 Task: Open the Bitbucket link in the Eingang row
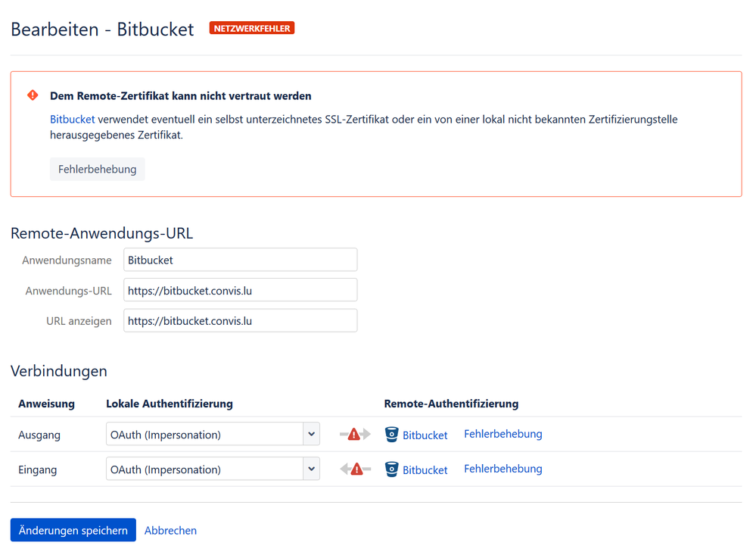[x=425, y=470]
